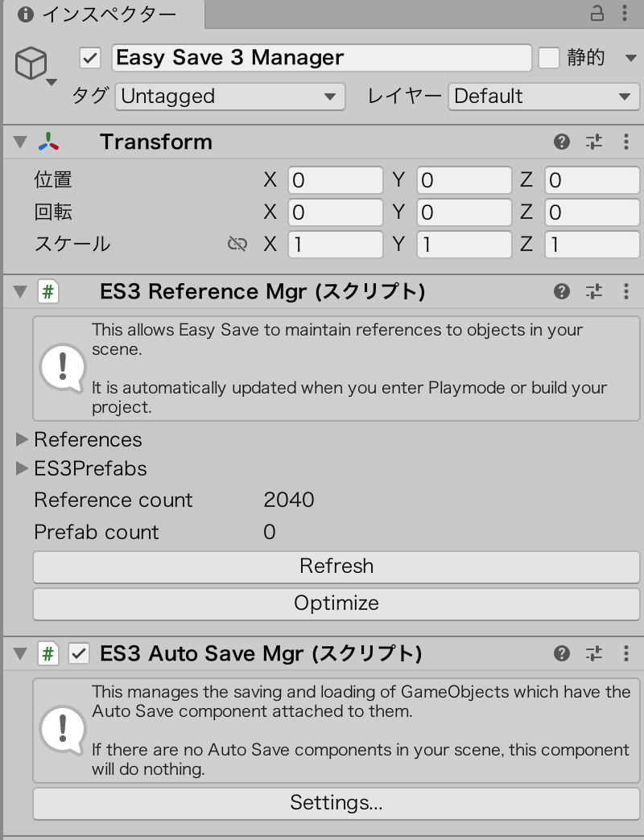
Task: Click the Easy Save 3 Manager name field
Action: pyautogui.click(x=320, y=58)
